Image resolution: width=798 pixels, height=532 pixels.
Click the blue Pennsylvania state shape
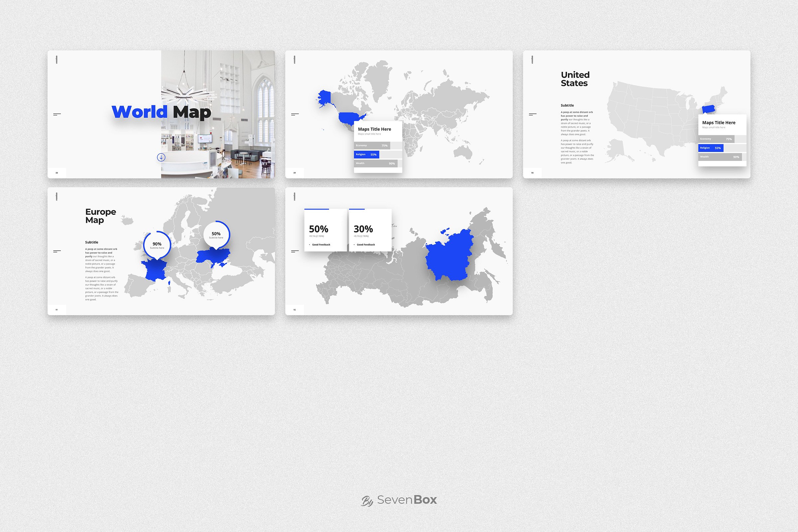point(709,109)
